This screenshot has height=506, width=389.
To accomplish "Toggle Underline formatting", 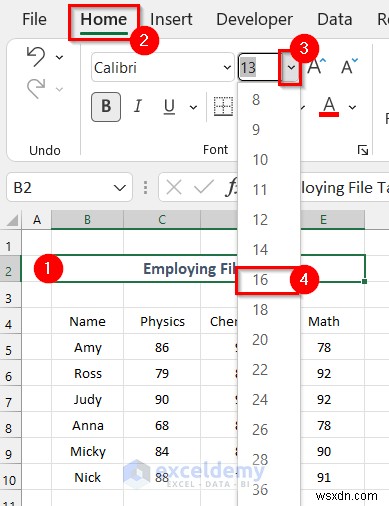I will [x=169, y=107].
